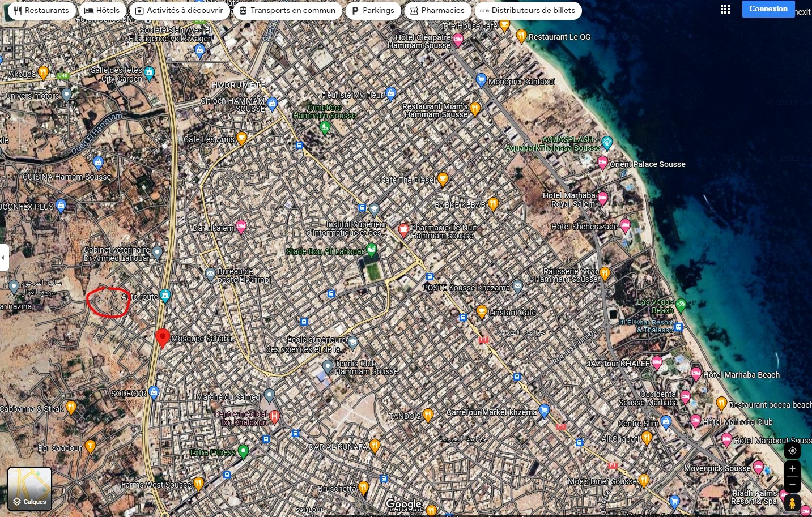Show Distributeurs de billets nearby
The image size is (812, 517).
[528, 10]
